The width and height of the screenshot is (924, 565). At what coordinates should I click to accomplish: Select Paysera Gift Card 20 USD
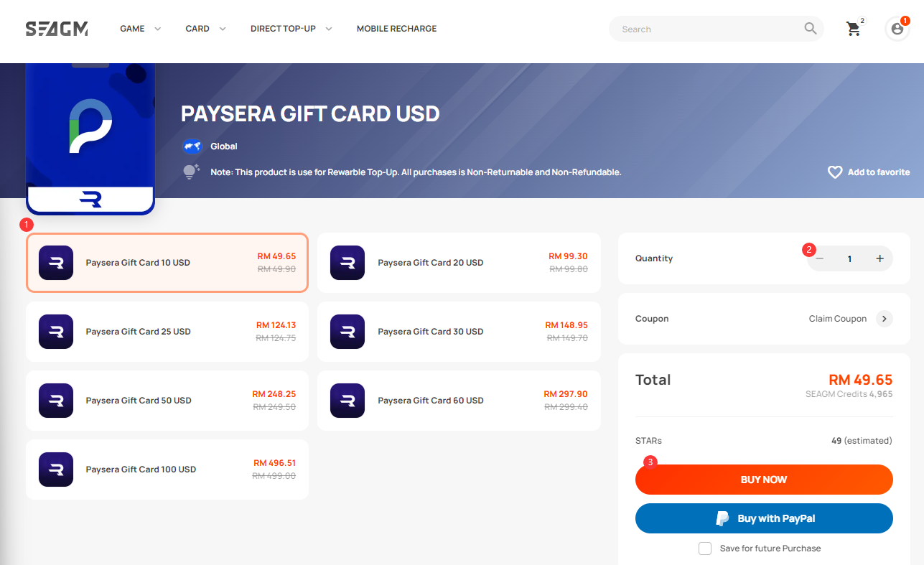[459, 263]
